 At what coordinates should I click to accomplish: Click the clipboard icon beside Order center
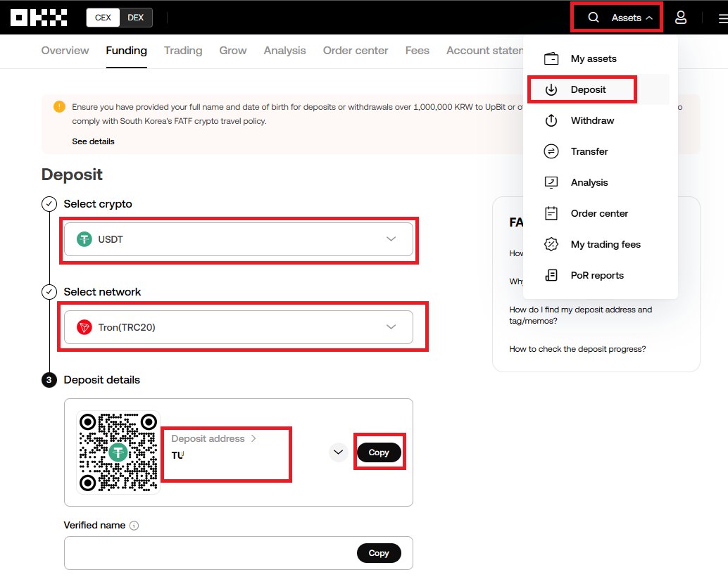coord(551,213)
